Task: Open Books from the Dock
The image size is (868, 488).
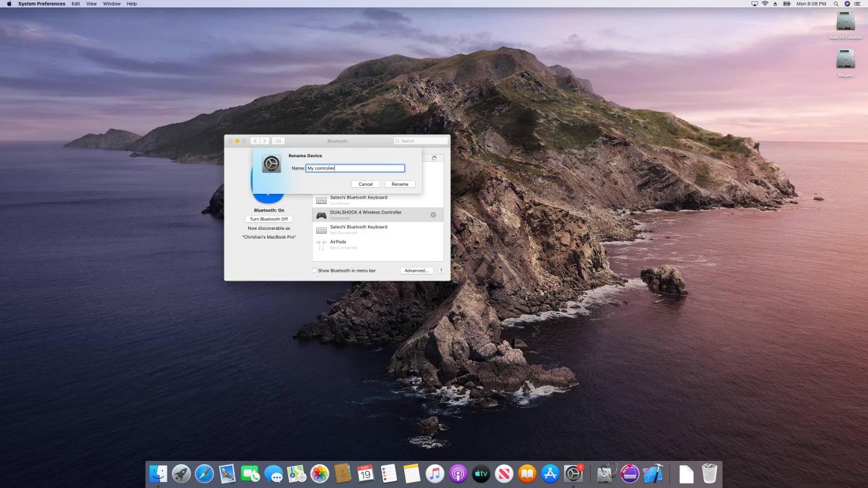Action: pyautogui.click(x=527, y=473)
